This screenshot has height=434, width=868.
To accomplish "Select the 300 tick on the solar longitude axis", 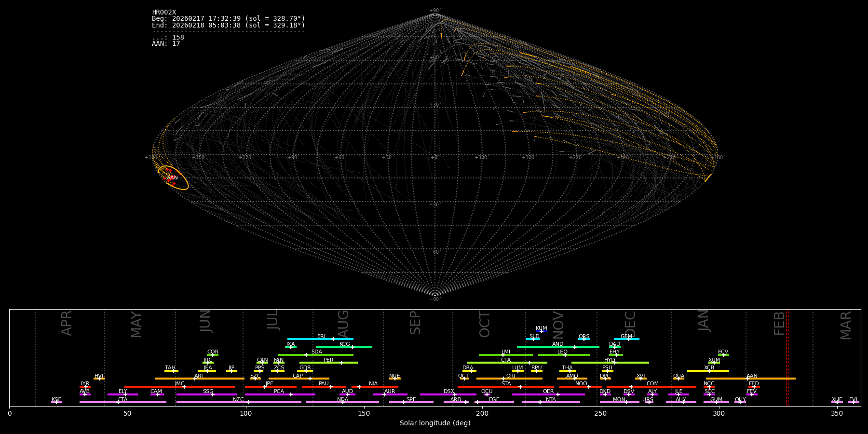I will [719, 413].
